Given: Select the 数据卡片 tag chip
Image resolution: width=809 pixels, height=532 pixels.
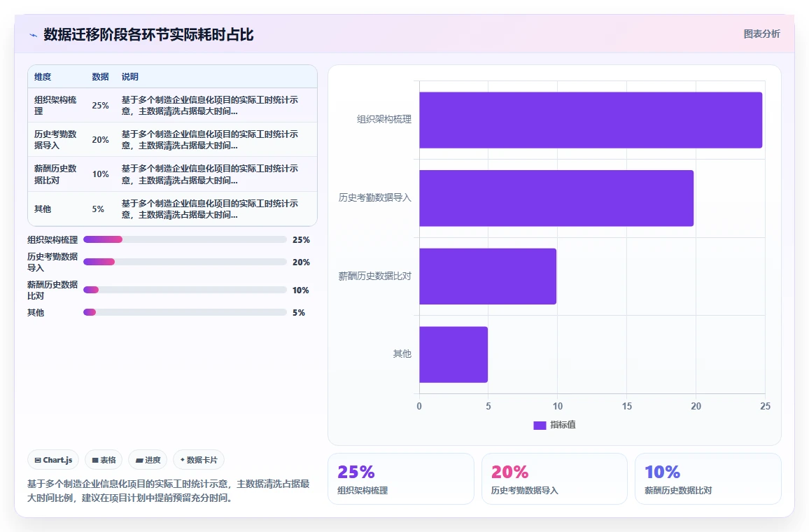Looking at the screenshot, I should tap(199, 460).
